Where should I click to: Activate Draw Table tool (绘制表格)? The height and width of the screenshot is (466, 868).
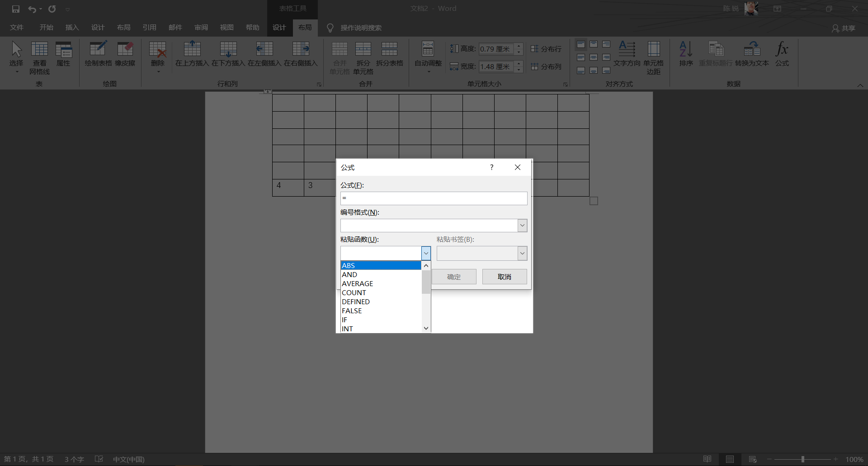click(x=98, y=54)
